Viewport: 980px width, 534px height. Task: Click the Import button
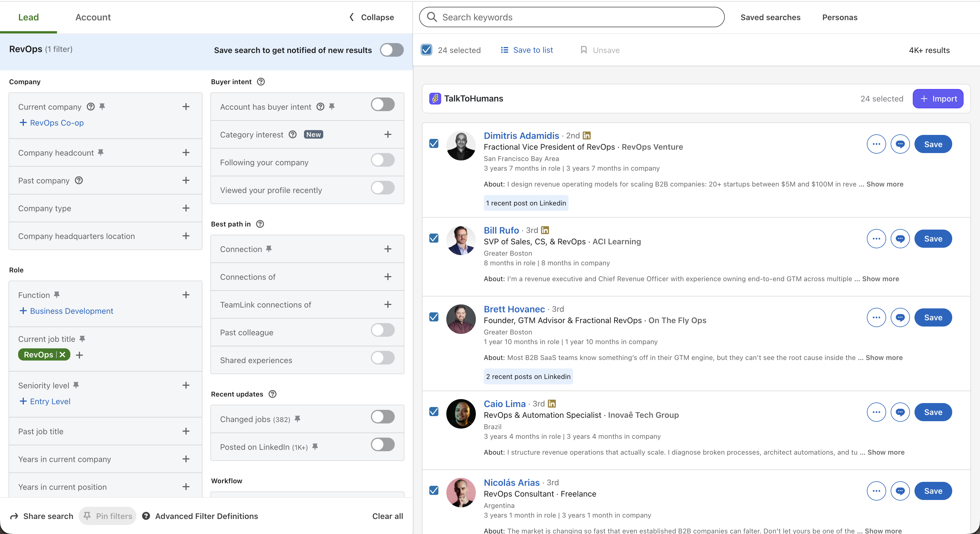coord(938,99)
